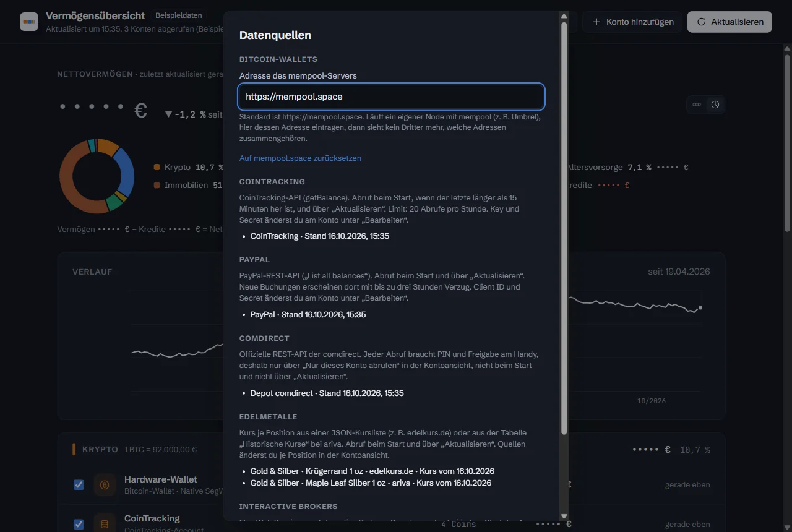Click the Aktualisieren button

coord(730,22)
